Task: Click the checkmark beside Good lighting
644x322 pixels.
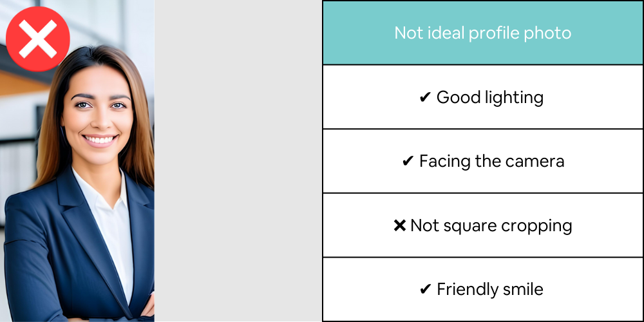Action: (425, 98)
